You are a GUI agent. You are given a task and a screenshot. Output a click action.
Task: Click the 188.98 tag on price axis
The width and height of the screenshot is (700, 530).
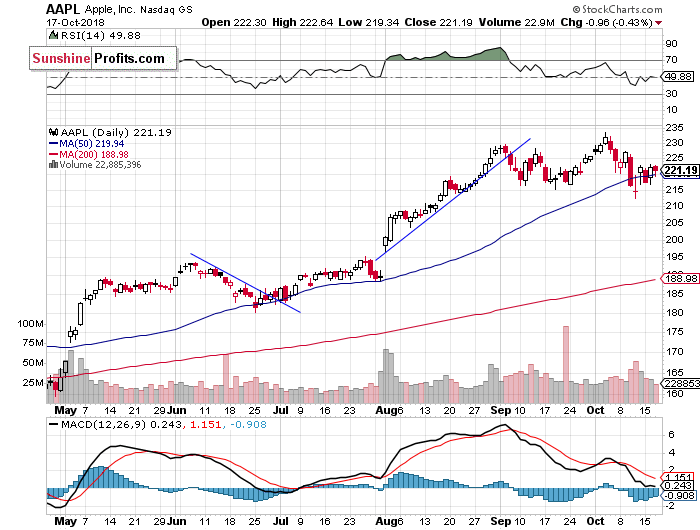click(x=681, y=278)
